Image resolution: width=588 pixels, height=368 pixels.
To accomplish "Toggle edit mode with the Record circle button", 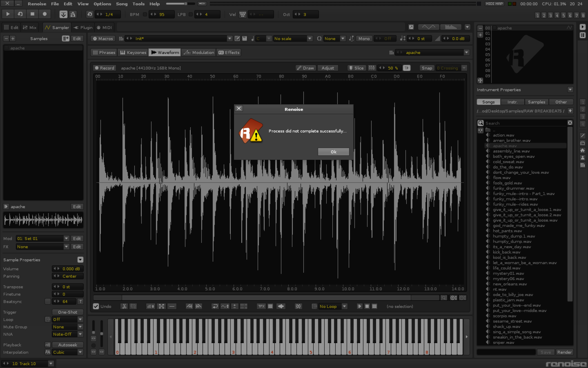I will (x=45, y=14).
